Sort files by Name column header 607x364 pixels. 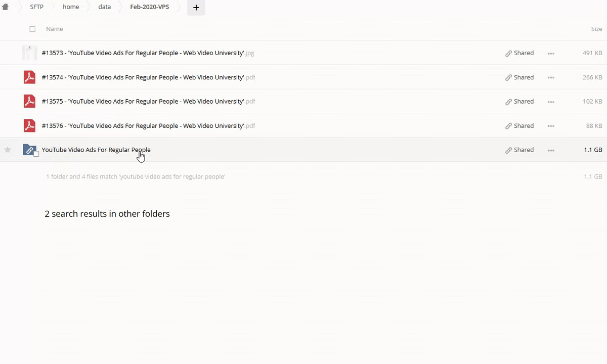55,29
